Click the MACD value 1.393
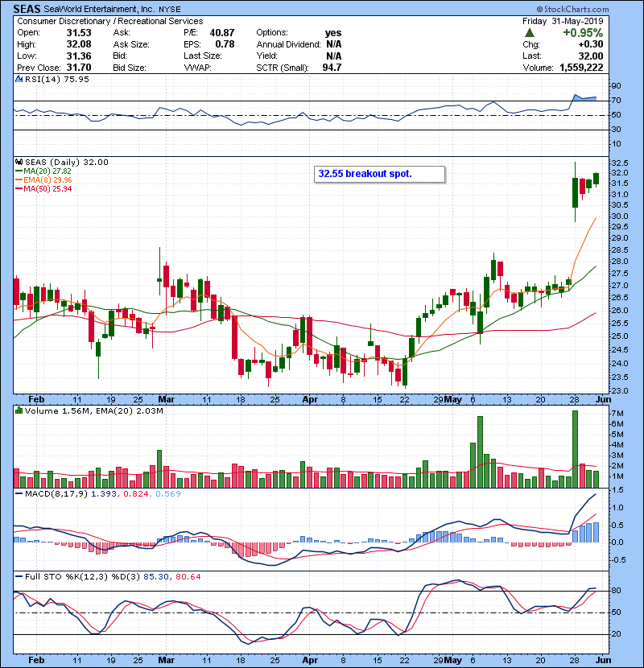This screenshot has height=668, width=644. [104, 494]
